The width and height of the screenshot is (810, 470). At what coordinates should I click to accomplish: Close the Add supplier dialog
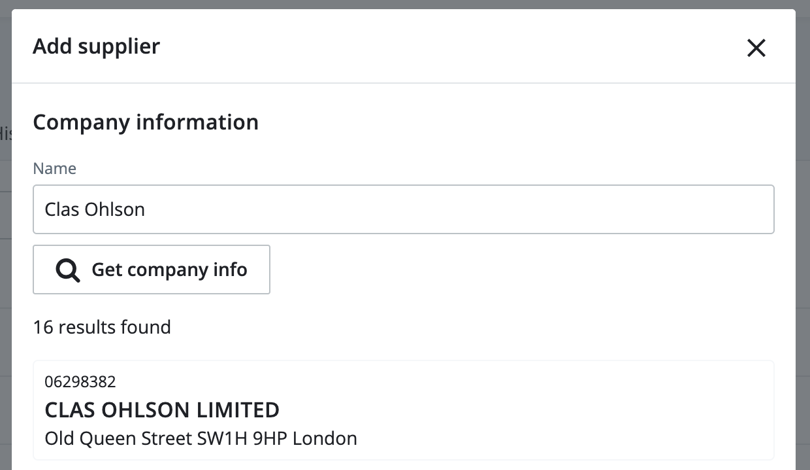click(x=756, y=47)
